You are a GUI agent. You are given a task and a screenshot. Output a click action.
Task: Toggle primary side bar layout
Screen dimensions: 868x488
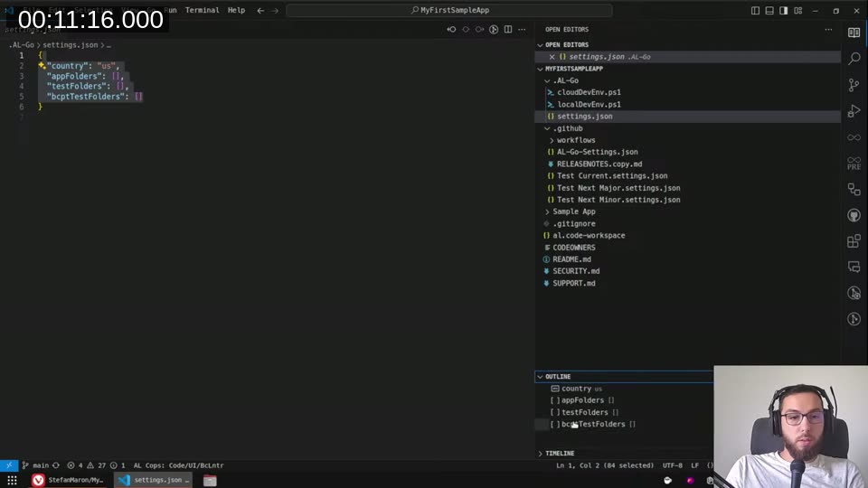point(755,10)
